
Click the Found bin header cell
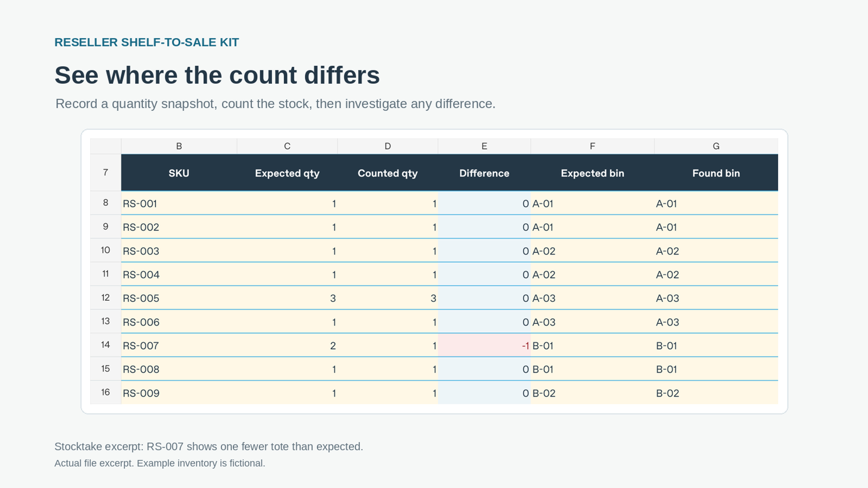pyautogui.click(x=716, y=173)
